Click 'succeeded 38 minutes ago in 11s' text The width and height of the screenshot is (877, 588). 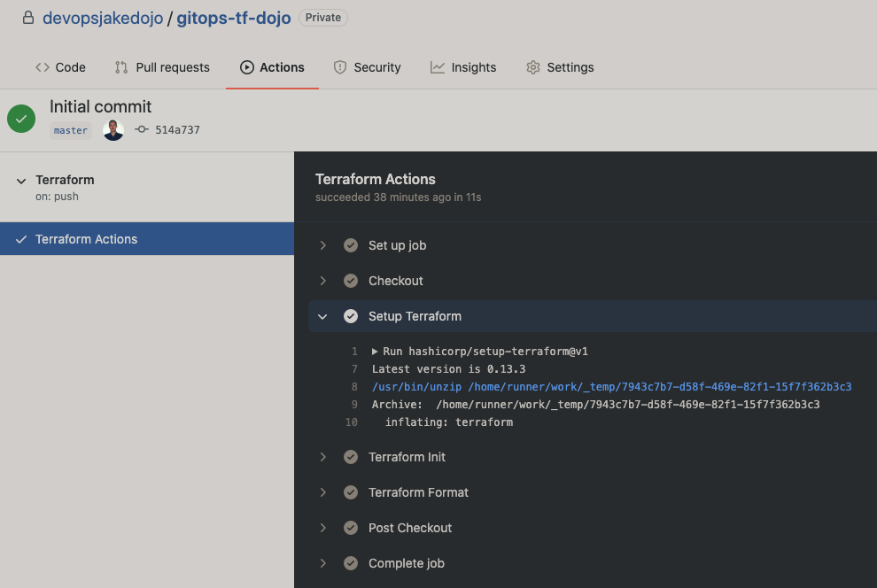click(399, 197)
